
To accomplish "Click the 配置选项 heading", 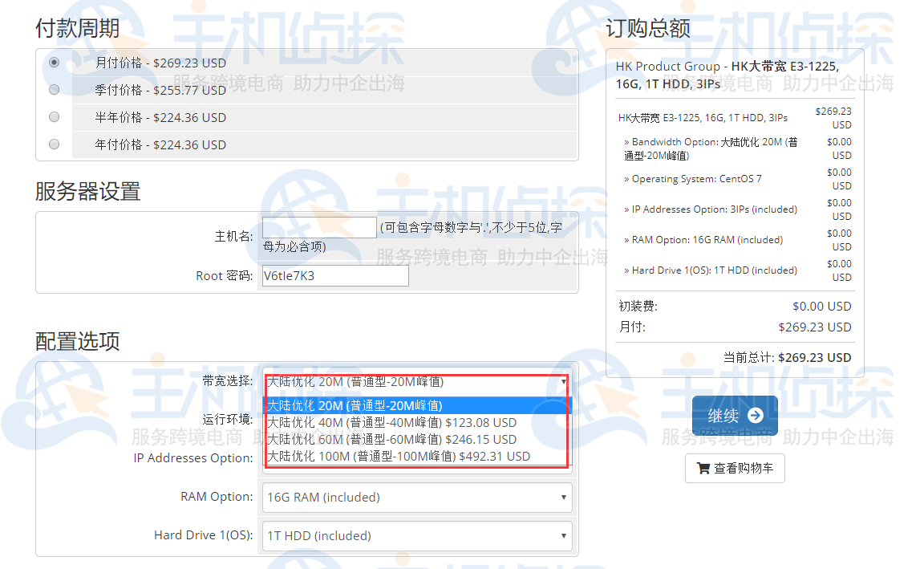I will pos(77,341).
